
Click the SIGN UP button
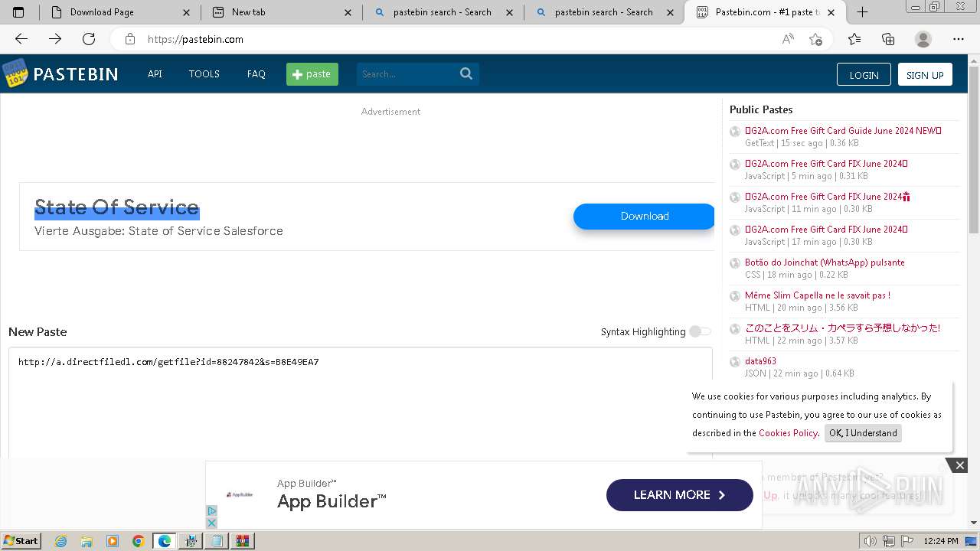point(925,74)
